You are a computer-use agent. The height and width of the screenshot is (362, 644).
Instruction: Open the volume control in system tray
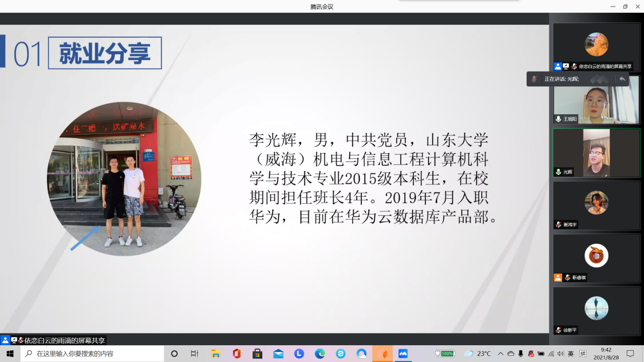tap(561, 354)
